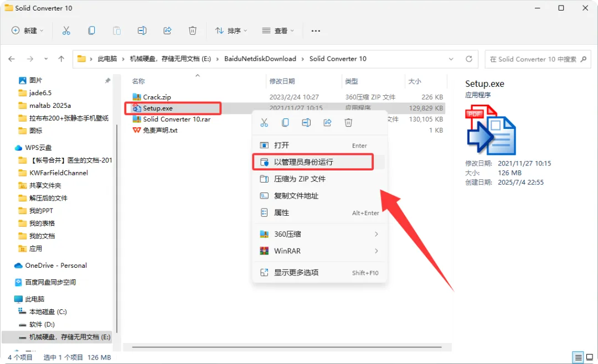Open jade6.5 folder in sidebar

40,92
